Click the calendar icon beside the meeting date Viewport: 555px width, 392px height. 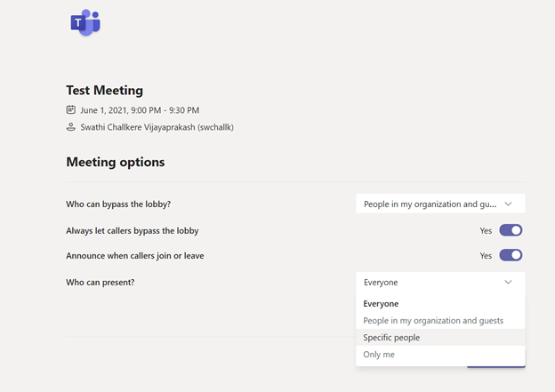71,110
